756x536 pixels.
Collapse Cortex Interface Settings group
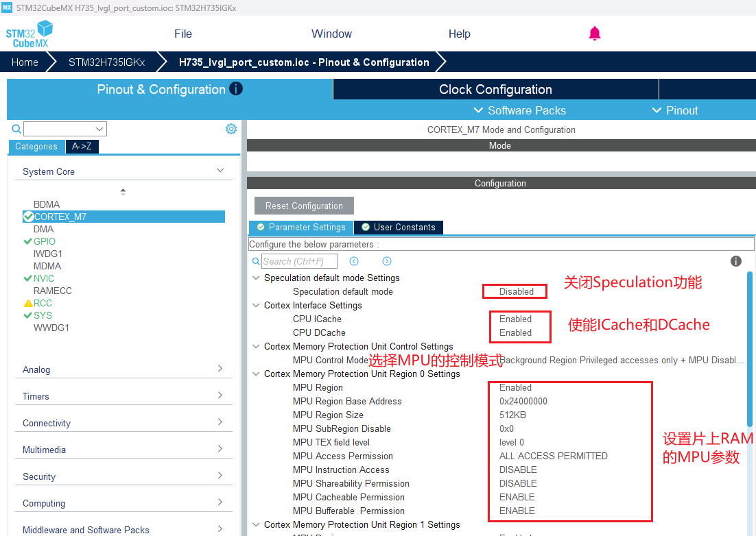click(256, 305)
